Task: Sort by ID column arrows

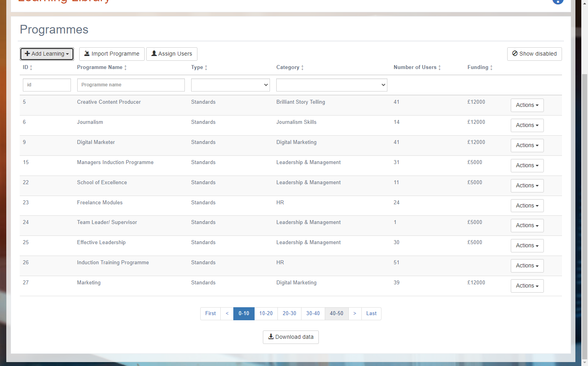Action: coord(31,67)
